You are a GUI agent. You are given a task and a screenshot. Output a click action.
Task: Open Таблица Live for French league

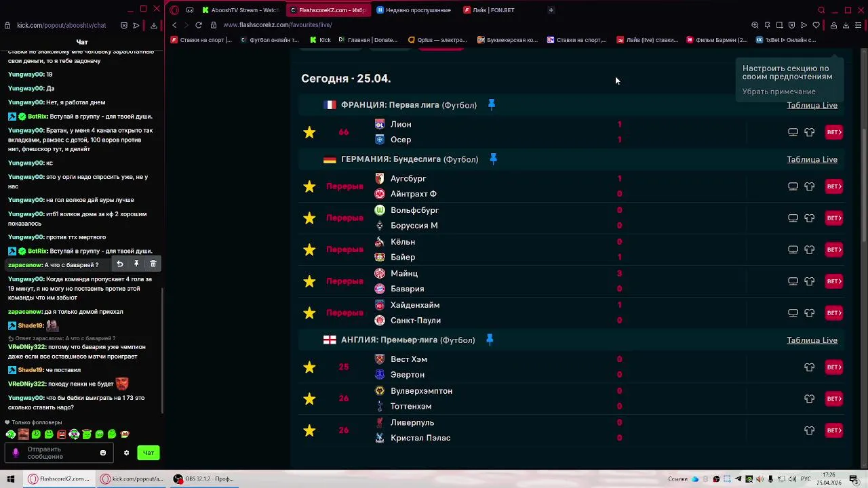click(812, 105)
